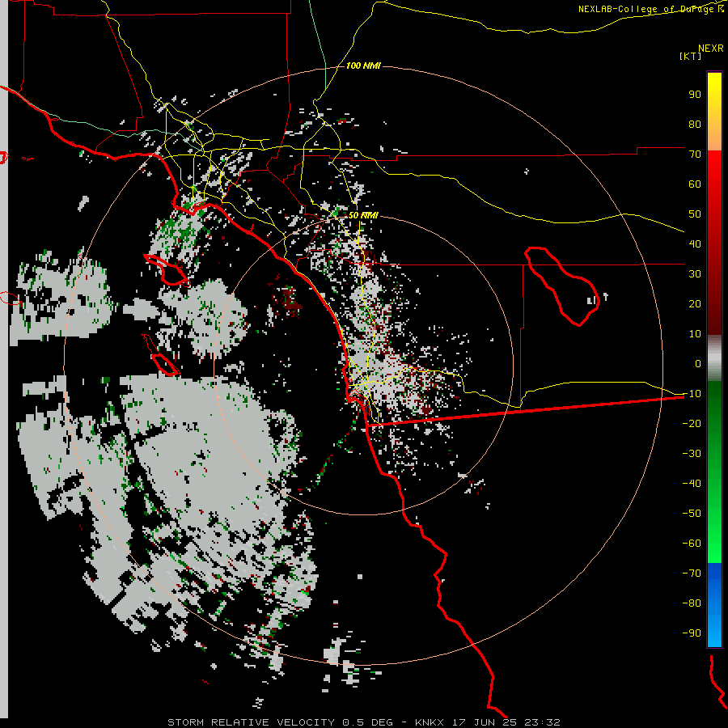The image size is (728, 728).
Task: Click the "50" value on velocity scale
Action: tap(695, 214)
